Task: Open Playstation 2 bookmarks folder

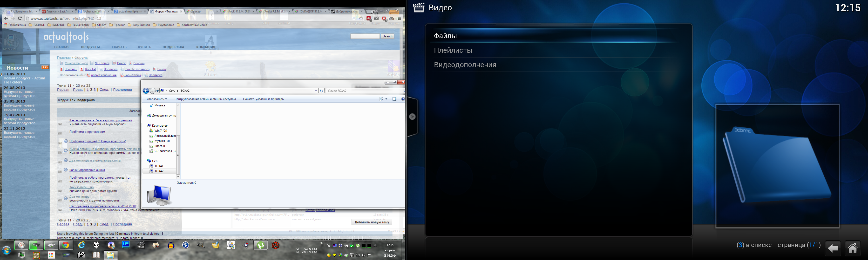Action: coord(163,25)
